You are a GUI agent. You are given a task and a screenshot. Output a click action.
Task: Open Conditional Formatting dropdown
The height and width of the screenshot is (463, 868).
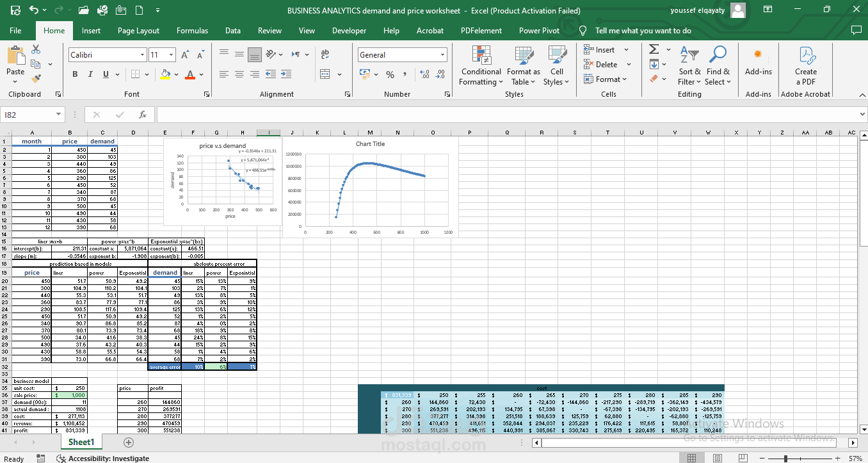click(x=482, y=66)
